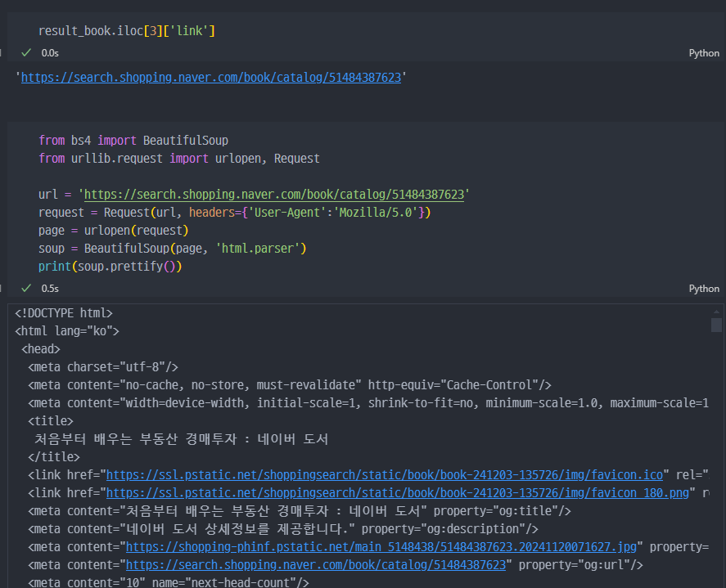726x588 pixels.
Task: Open the favicon_180.png href link
Action: point(397,493)
